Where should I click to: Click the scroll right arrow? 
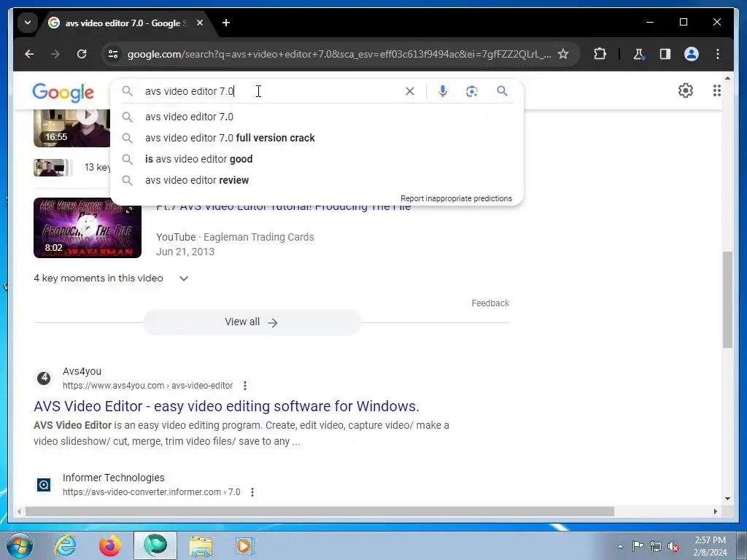(715, 511)
